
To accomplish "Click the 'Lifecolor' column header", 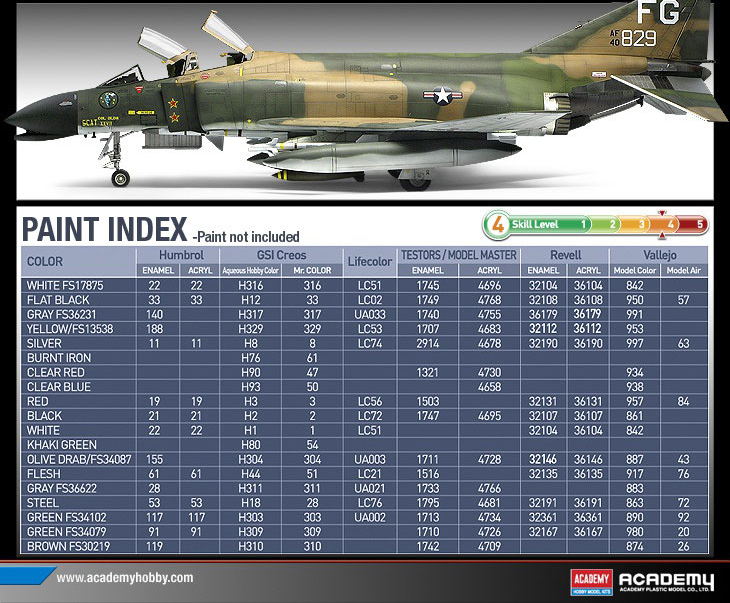I will click(x=370, y=262).
